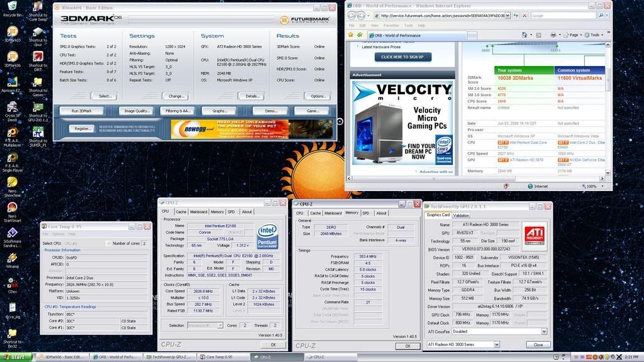The height and width of the screenshot is (362, 644).
Task: Click the Print icon in Internet Explorer
Action: 553,35
